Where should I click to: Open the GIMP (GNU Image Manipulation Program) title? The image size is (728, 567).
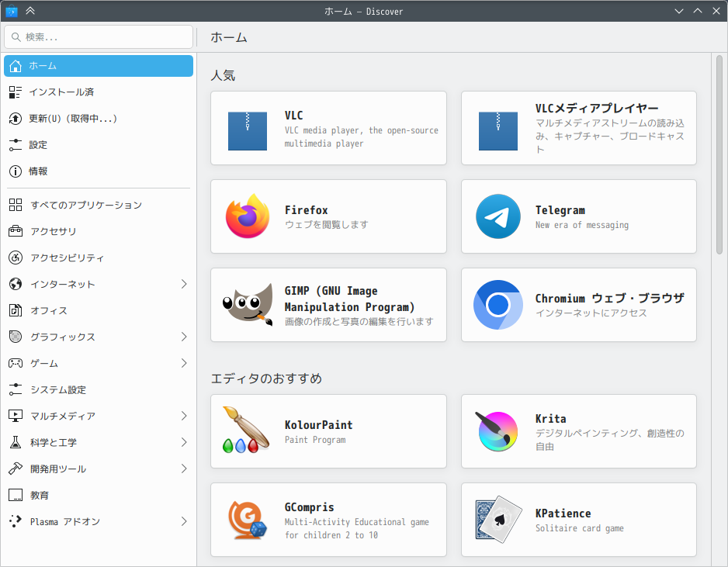click(x=349, y=299)
